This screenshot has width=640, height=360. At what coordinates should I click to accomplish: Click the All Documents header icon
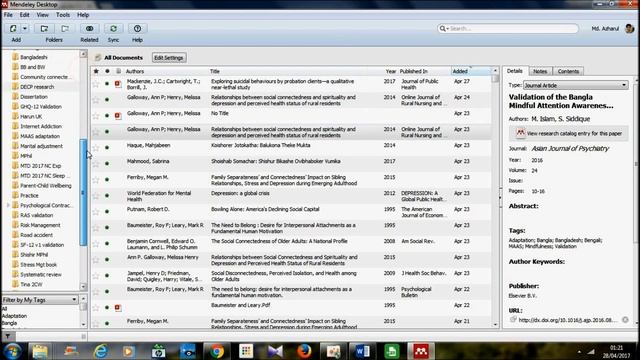(x=98, y=58)
